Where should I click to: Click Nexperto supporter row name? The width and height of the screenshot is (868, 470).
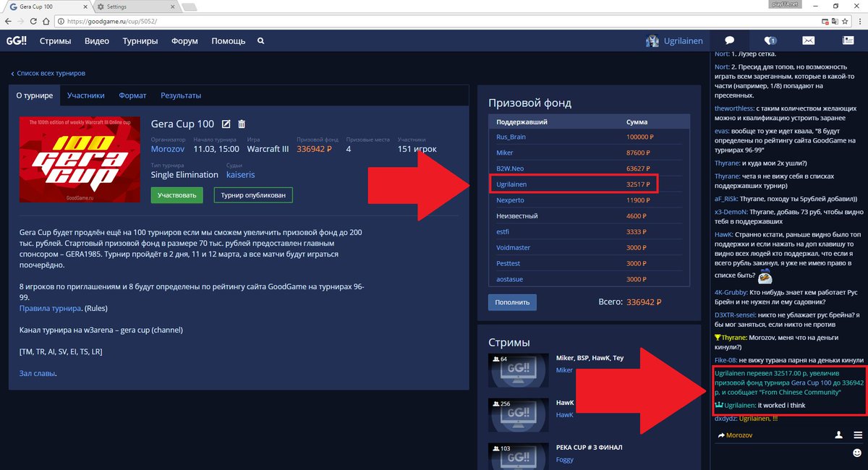click(511, 200)
